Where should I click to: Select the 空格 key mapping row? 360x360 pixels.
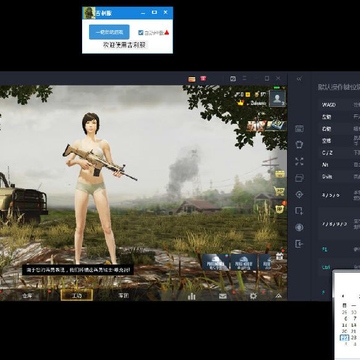click(339, 141)
